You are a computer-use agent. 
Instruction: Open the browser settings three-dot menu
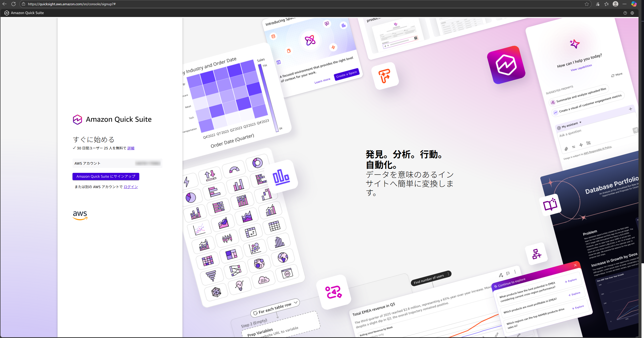[624, 4]
